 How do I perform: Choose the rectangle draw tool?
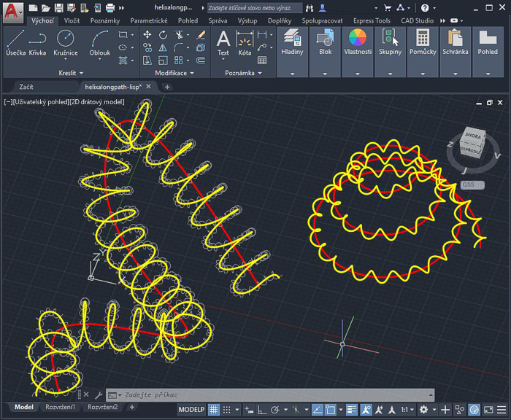pyautogui.click(x=123, y=34)
